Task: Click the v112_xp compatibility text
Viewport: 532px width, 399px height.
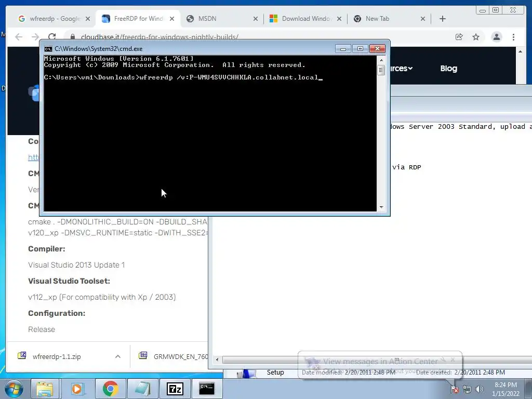Action: [x=102, y=297]
